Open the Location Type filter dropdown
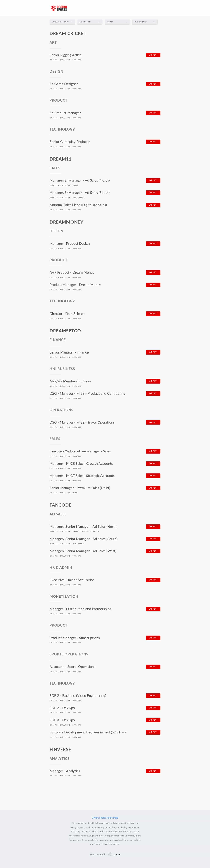 click(62, 22)
